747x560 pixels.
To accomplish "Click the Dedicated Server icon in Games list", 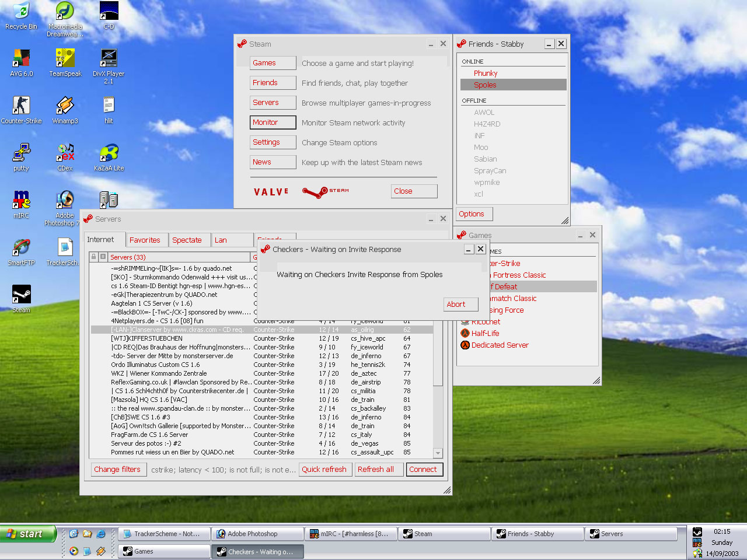I will click(465, 345).
